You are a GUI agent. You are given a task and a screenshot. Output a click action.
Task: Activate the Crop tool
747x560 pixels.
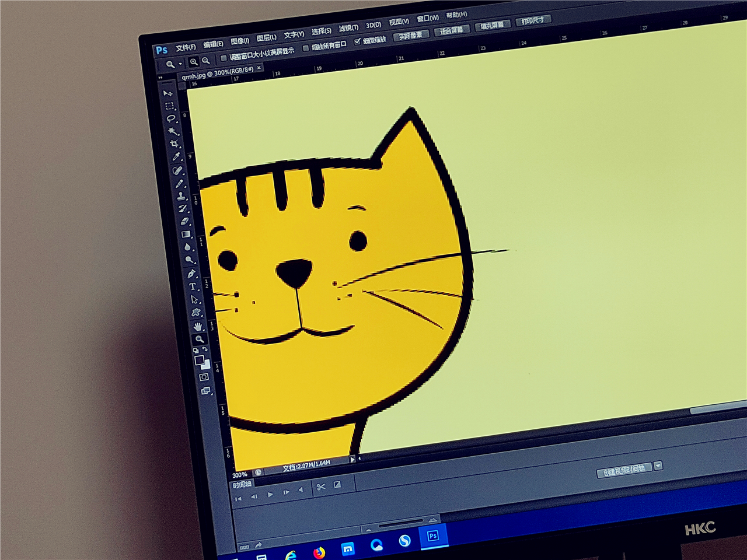tap(174, 144)
